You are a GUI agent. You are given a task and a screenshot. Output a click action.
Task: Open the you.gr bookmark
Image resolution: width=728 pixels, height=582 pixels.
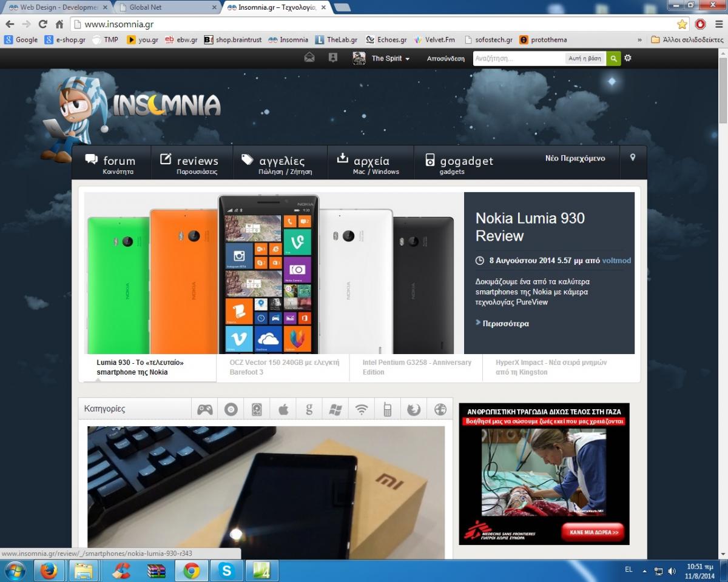tap(143, 40)
